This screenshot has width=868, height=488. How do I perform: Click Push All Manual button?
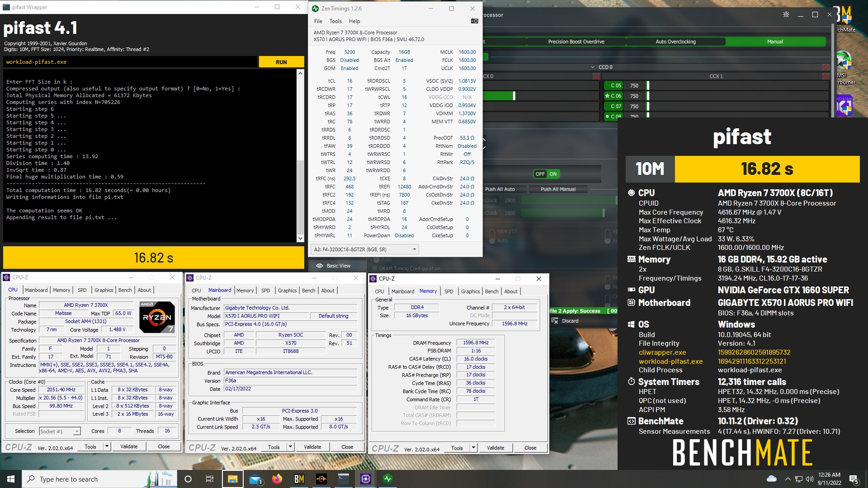[558, 189]
